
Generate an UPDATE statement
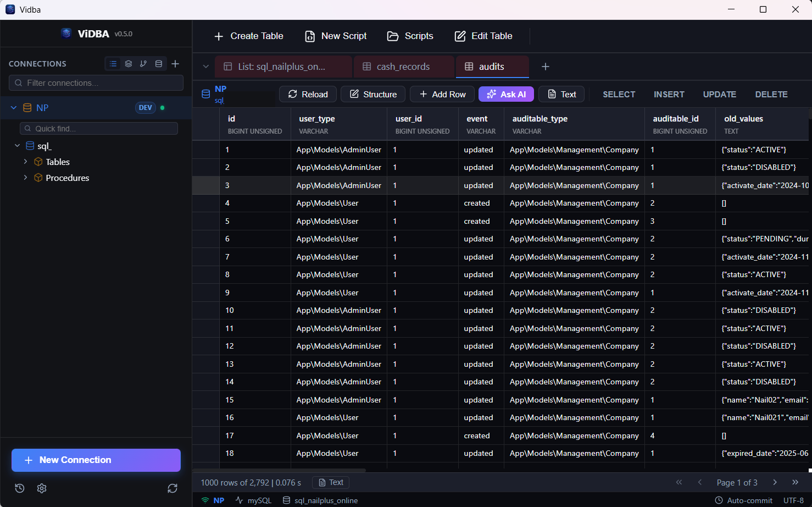point(720,94)
